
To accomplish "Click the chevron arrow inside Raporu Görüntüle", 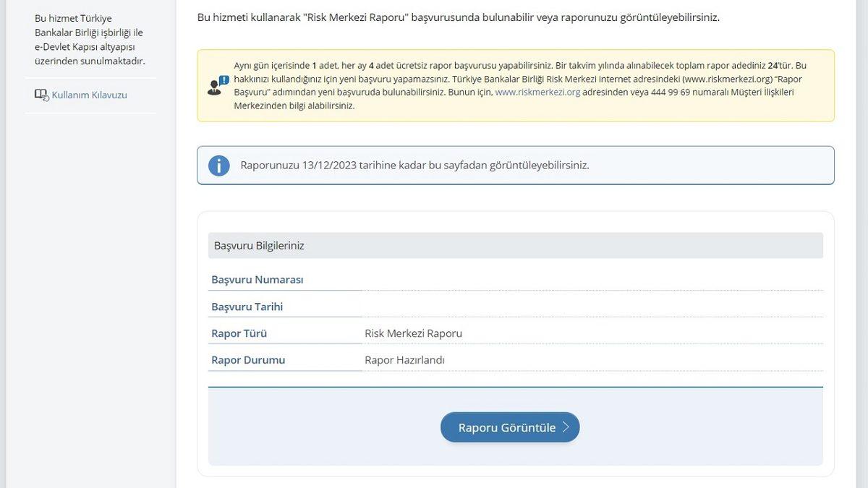I will click(566, 427).
